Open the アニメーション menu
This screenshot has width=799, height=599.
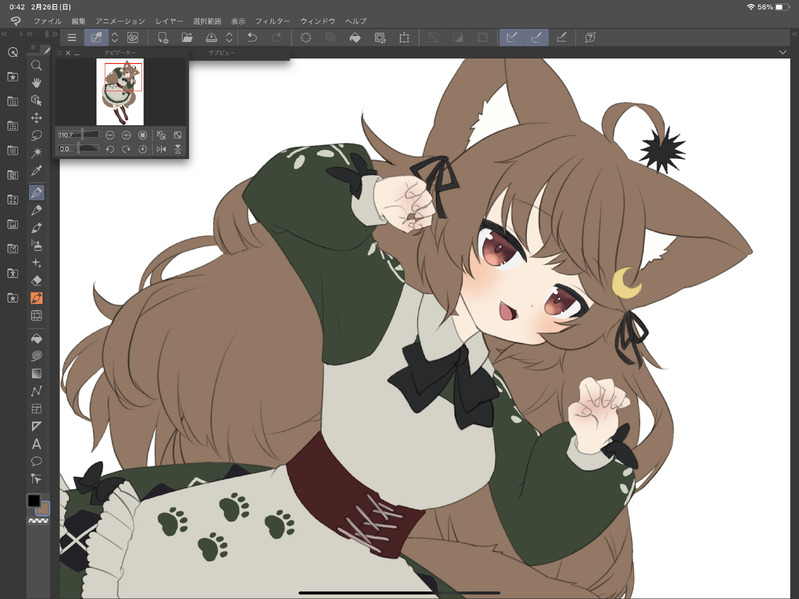tap(120, 21)
